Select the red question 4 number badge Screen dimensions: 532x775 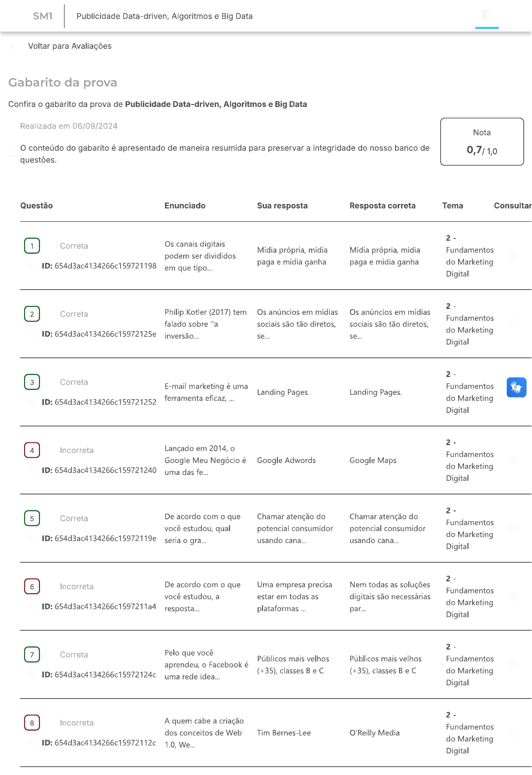pyautogui.click(x=32, y=450)
